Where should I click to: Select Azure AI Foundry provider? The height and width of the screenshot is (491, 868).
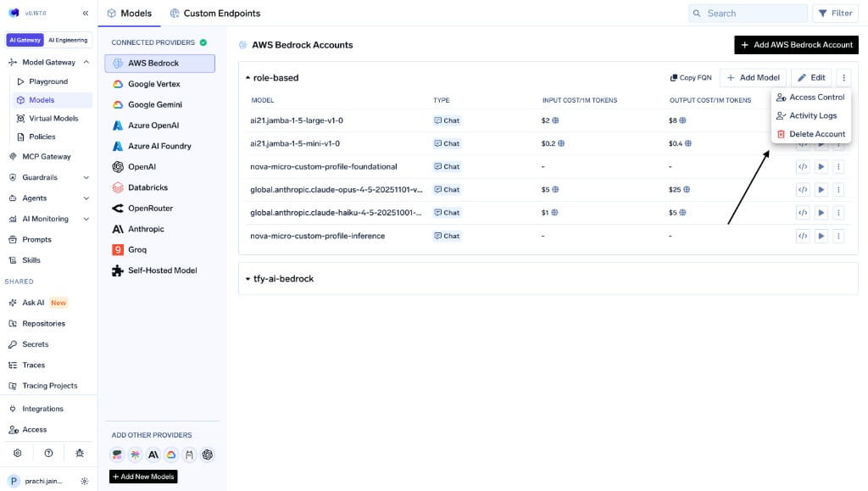pos(159,146)
